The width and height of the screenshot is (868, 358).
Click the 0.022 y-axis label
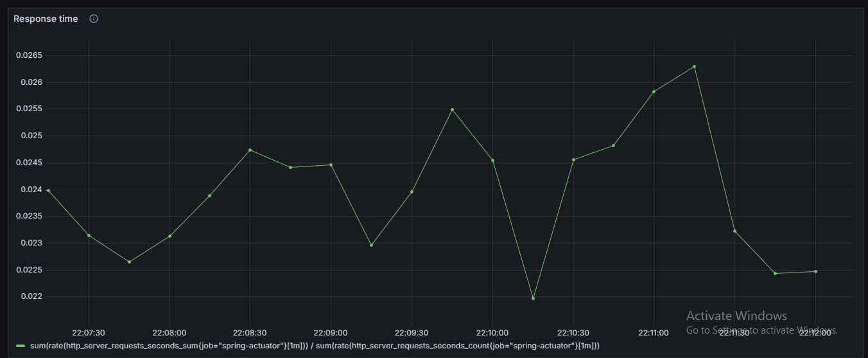(x=31, y=296)
